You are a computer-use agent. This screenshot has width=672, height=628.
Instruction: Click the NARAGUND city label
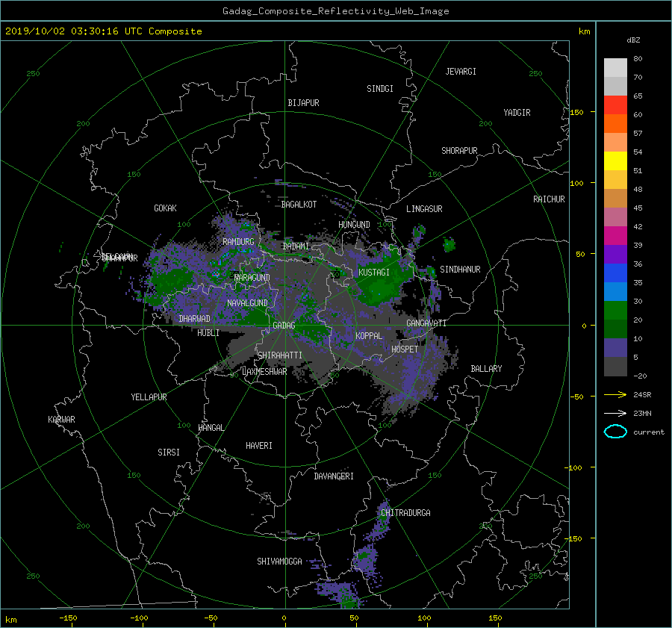coord(252,278)
